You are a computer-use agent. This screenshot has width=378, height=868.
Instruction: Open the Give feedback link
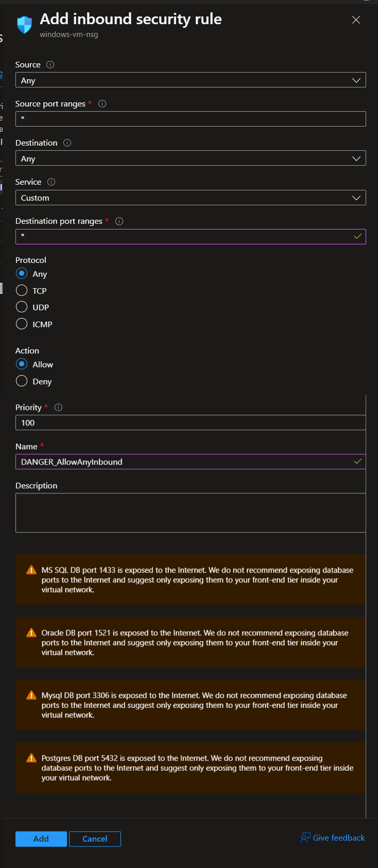(x=338, y=838)
